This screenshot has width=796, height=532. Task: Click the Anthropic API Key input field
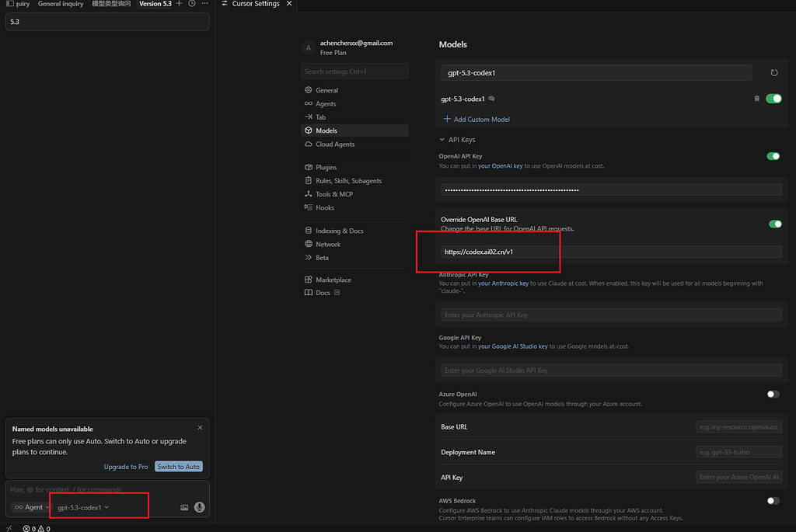click(x=611, y=315)
